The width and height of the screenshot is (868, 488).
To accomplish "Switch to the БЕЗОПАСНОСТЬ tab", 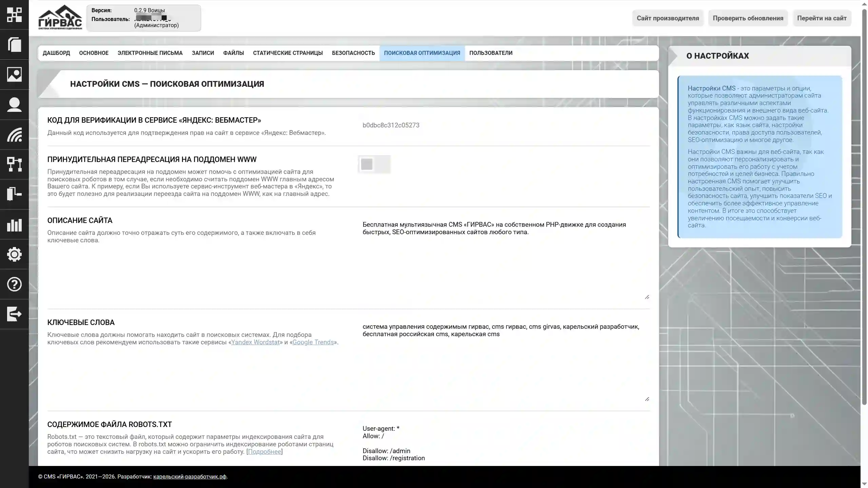I will tap(353, 53).
